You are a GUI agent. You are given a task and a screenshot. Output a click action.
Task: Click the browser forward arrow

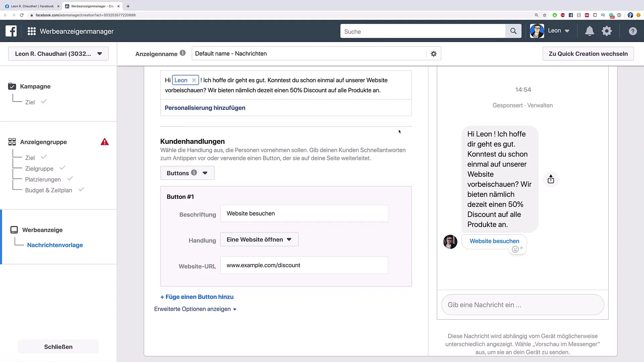13,15
